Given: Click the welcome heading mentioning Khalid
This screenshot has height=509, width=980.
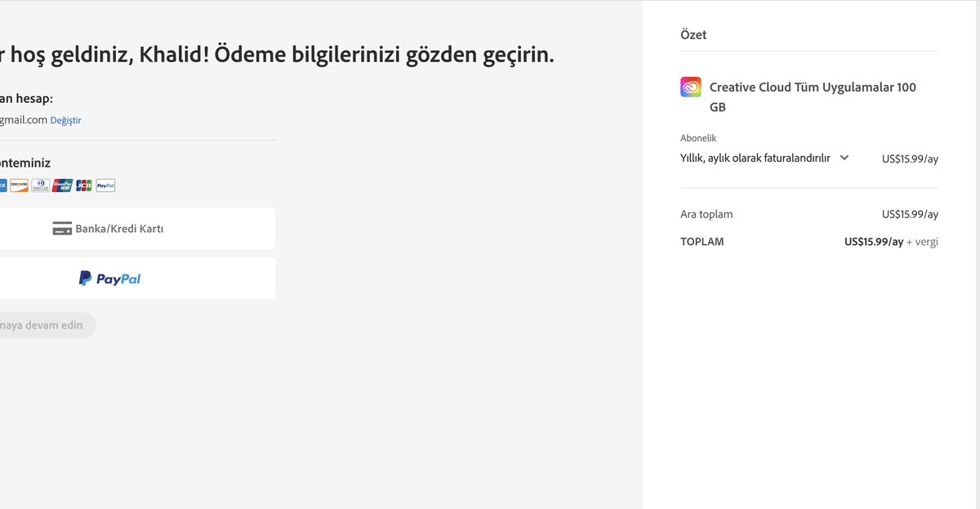Looking at the screenshot, I should click(277, 56).
